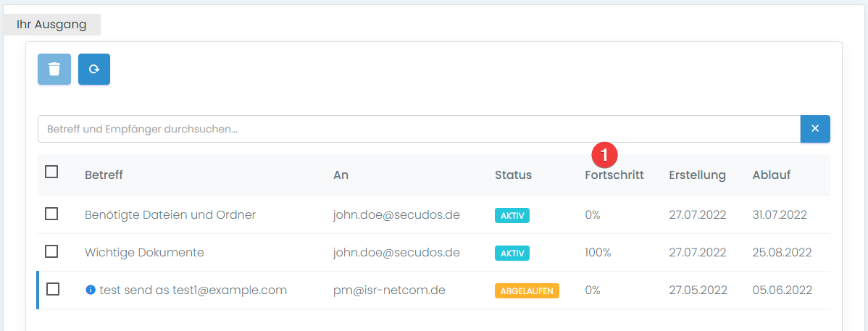This screenshot has height=331, width=868.
Task: Open Benötigte Dateien und Ordner message
Action: pyautogui.click(x=170, y=215)
